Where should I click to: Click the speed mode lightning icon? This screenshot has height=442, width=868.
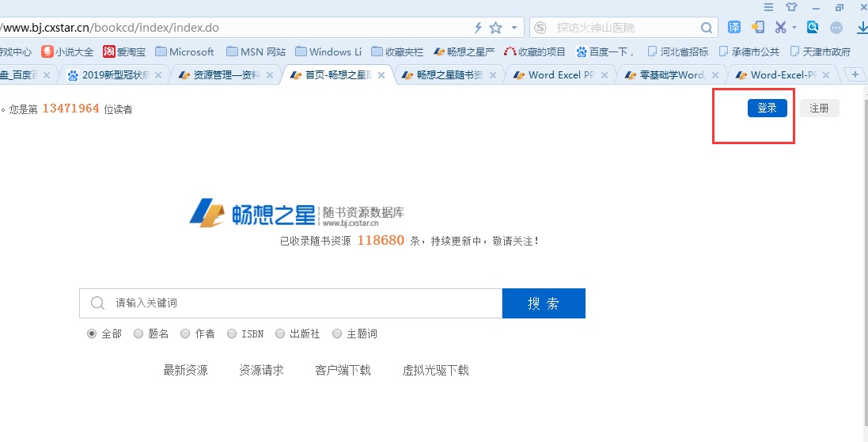click(478, 28)
